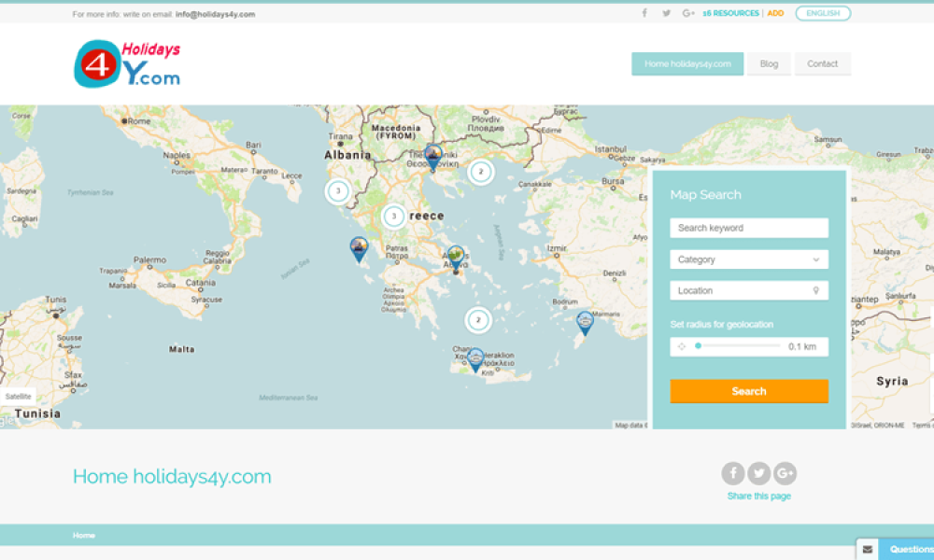Image resolution: width=934 pixels, height=560 pixels.
Task: Click the Facebook icon in top bar
Action: (644, 13)
